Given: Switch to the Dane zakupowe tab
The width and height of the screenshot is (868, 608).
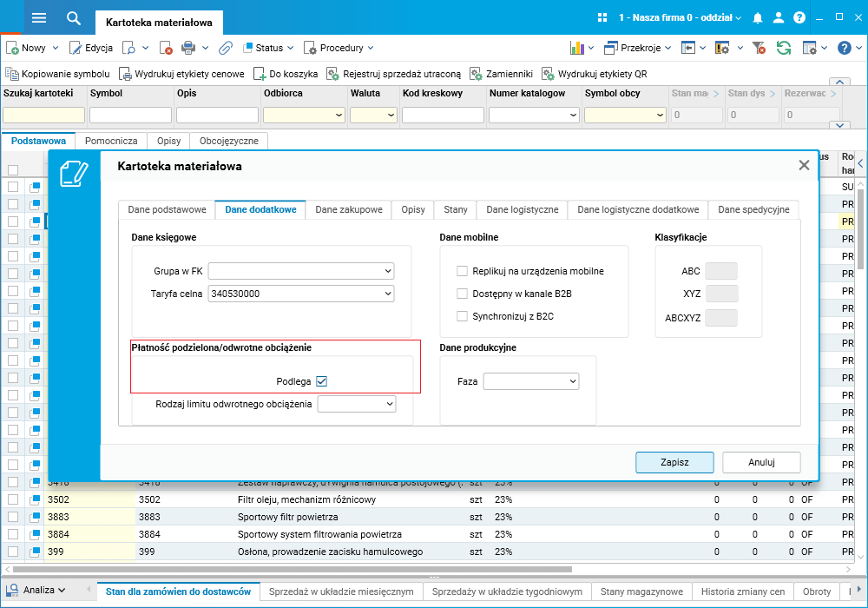Looking at the screenshot, I should click(348, 209).
